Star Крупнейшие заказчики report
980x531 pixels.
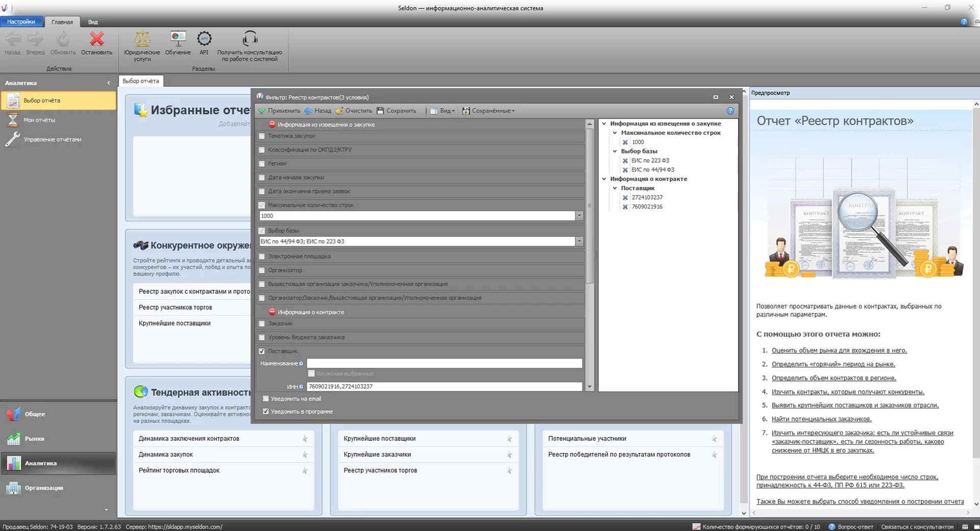[x=509, y=454]
